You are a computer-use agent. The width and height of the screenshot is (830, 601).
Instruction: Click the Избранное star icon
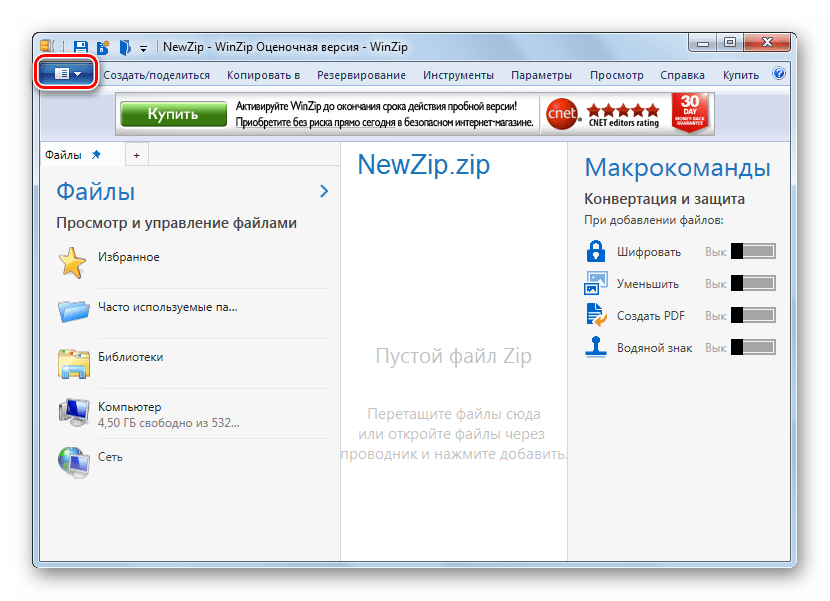tap(73, 263)
